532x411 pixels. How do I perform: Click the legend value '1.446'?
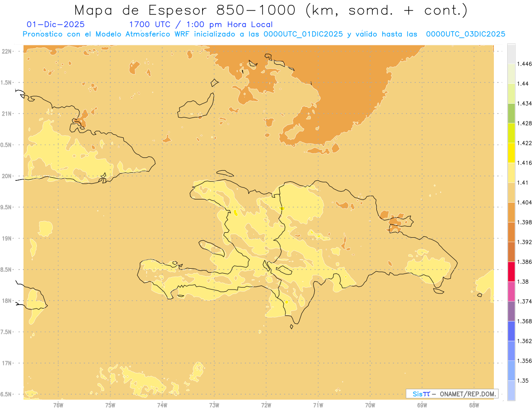(x=524, y=64)
